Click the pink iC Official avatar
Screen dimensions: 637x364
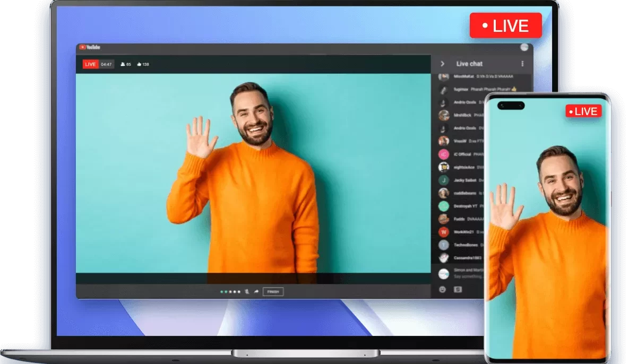443,154
